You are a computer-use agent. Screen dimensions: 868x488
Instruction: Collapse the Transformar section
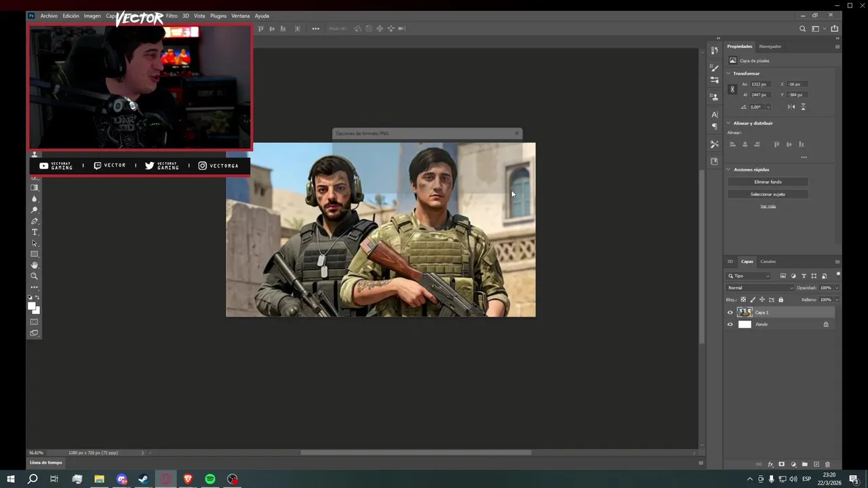(x=729, y=73)
